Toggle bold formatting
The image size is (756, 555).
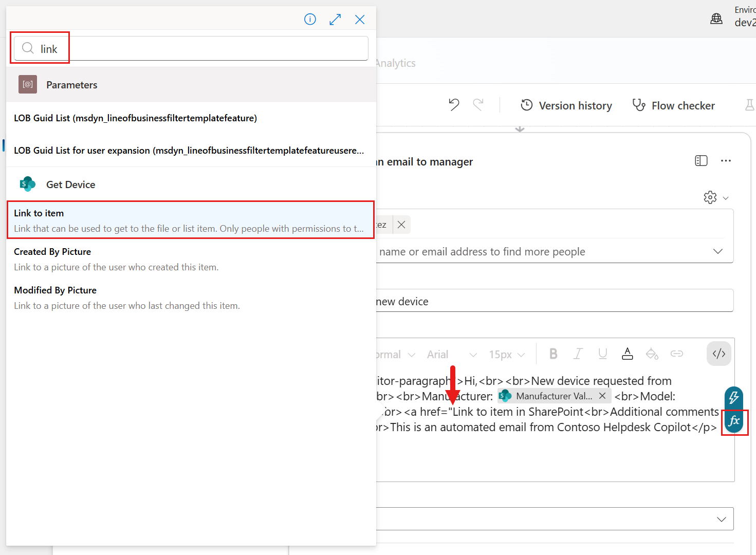click(553, 354)
